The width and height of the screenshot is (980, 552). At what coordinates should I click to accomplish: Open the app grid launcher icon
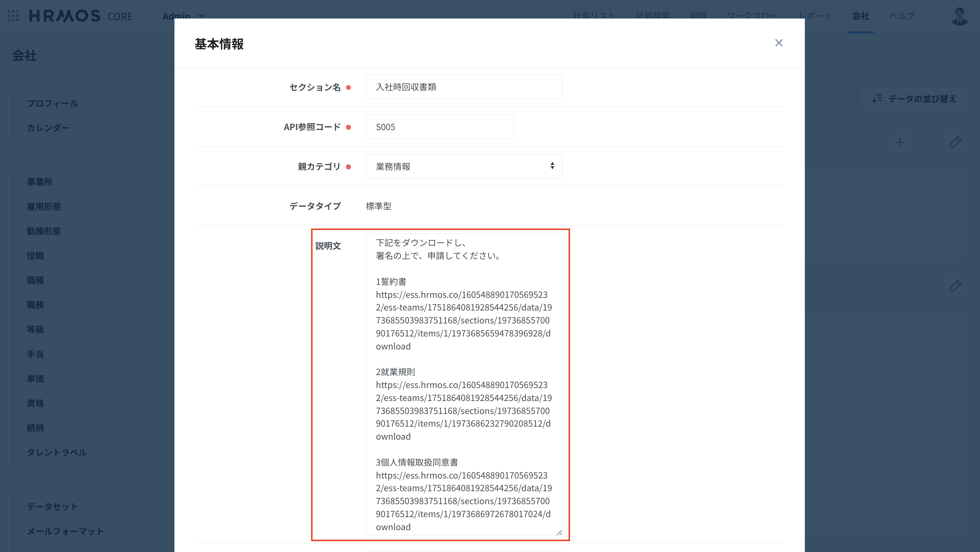click(x=13, y=16)
